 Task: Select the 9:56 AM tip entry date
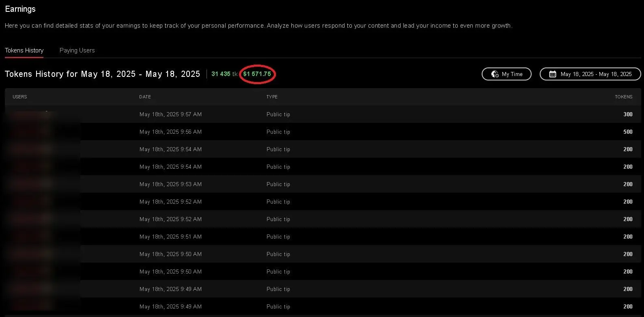170,132
